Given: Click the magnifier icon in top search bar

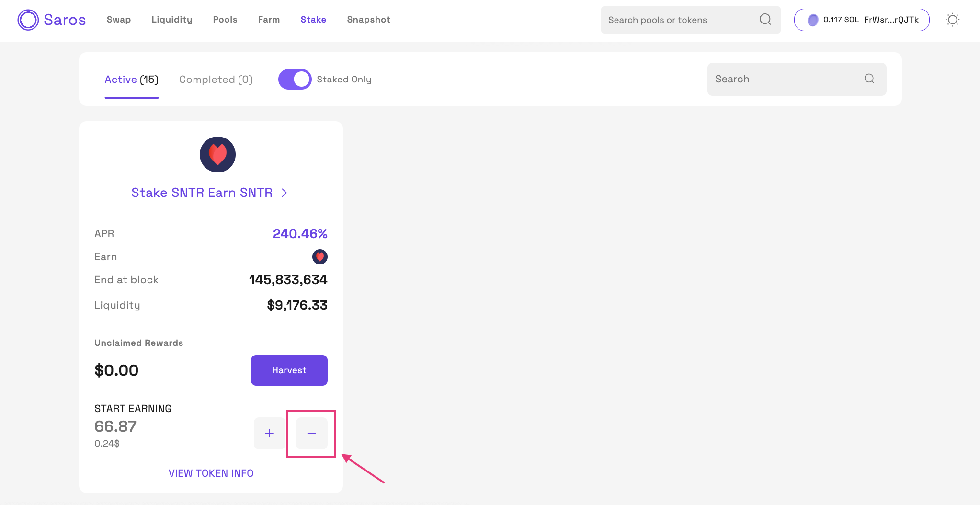Looking at the screenshot, I should click(765, 20).
